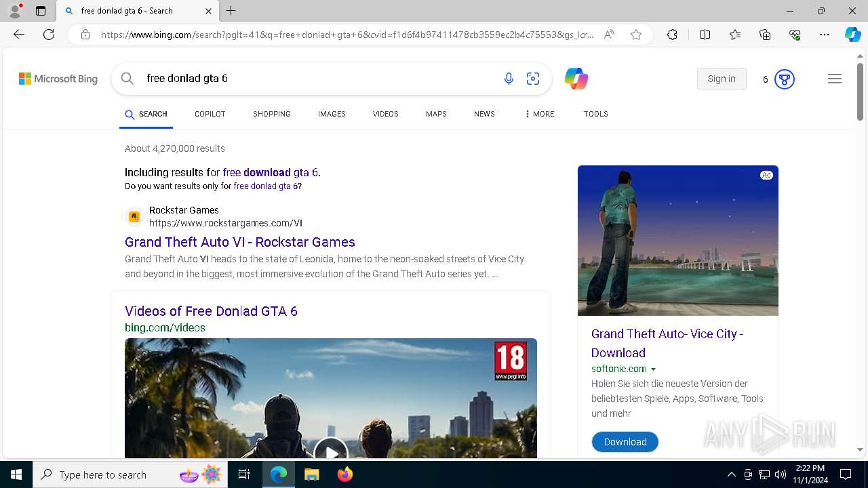This screenshot has height=488, width=868.
Task: Expand softonic.com ad dropdown arrow
Action: point(654,369)
